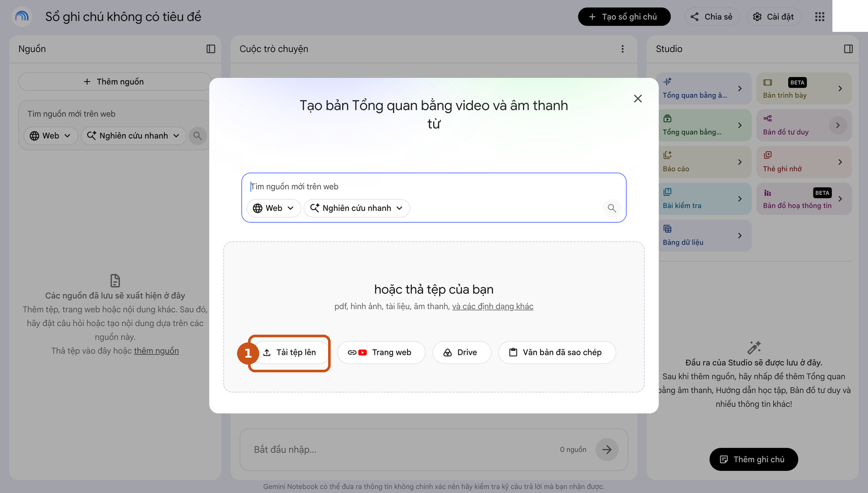Image resolution: width=868 pixels, height=493 pixels.
Task: Click the Chia sẻ button
Action: point(712,17)
